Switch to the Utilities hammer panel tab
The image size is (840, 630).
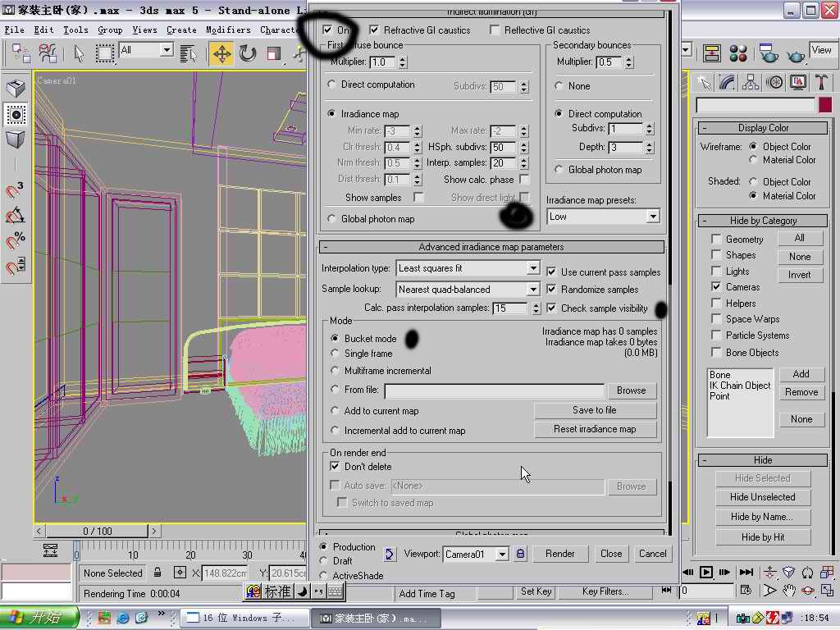[820, 82]
